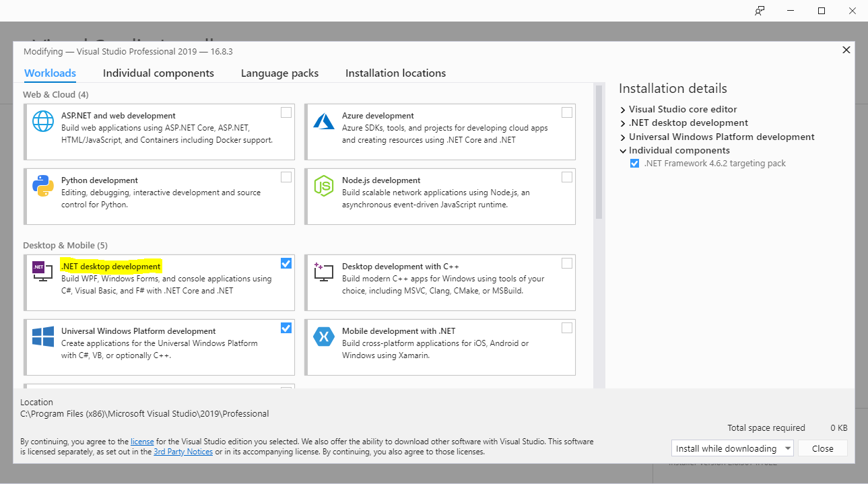Click the Azure development title

[x=378, y=116]
